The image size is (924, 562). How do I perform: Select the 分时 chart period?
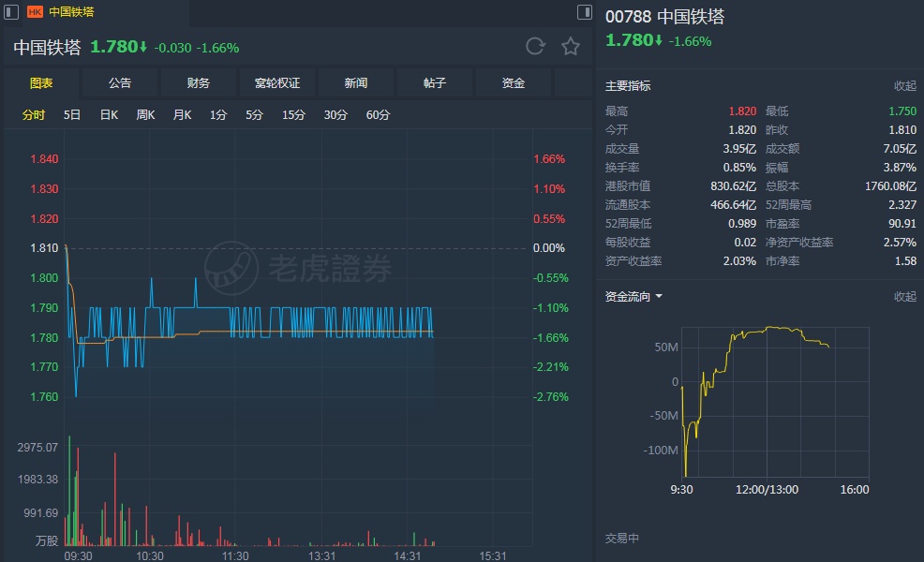click(x=34, y=115)
